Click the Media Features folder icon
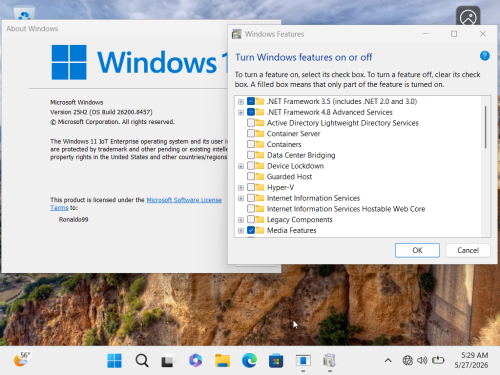 point(260,230)
